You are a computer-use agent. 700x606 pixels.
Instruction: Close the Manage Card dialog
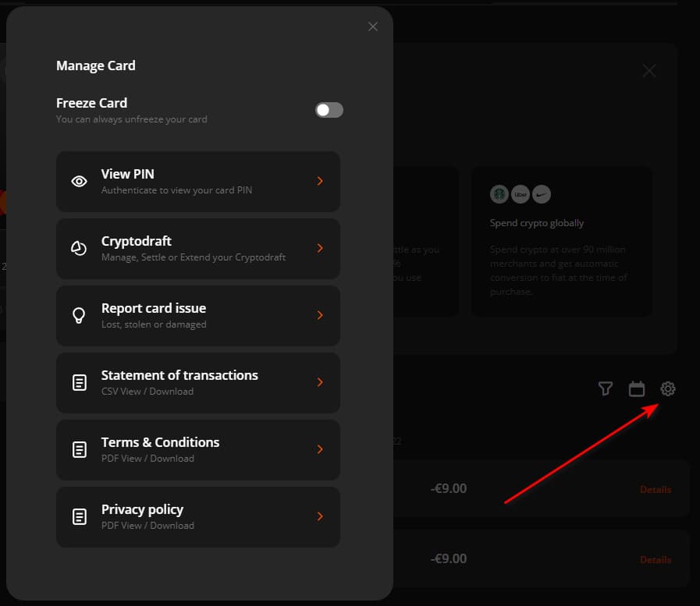click(373, 27)
